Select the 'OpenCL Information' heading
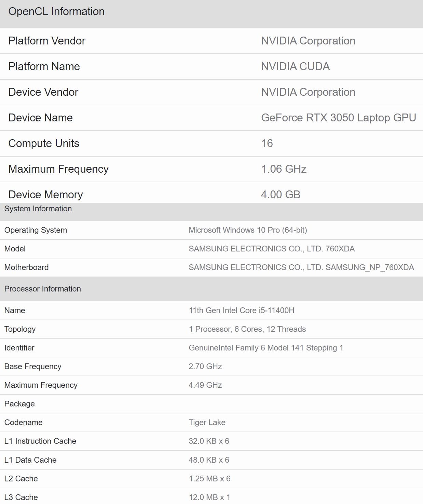 pos(56,11)
